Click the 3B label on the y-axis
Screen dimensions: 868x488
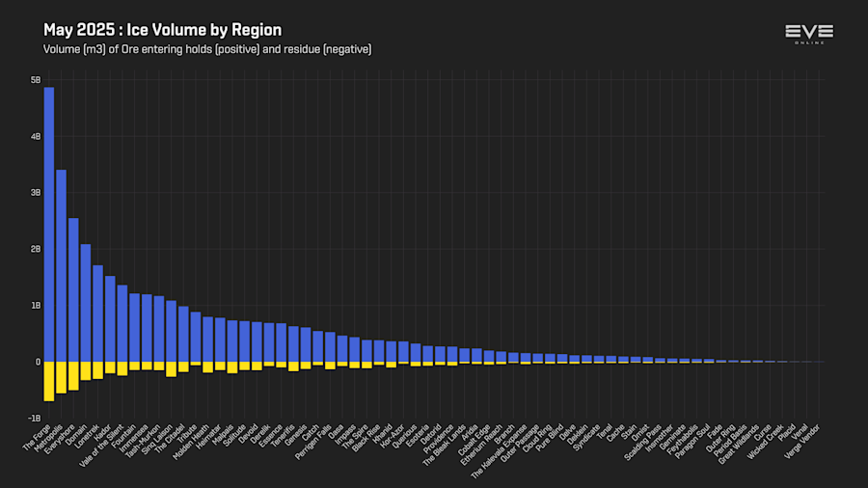coord(36,193)
